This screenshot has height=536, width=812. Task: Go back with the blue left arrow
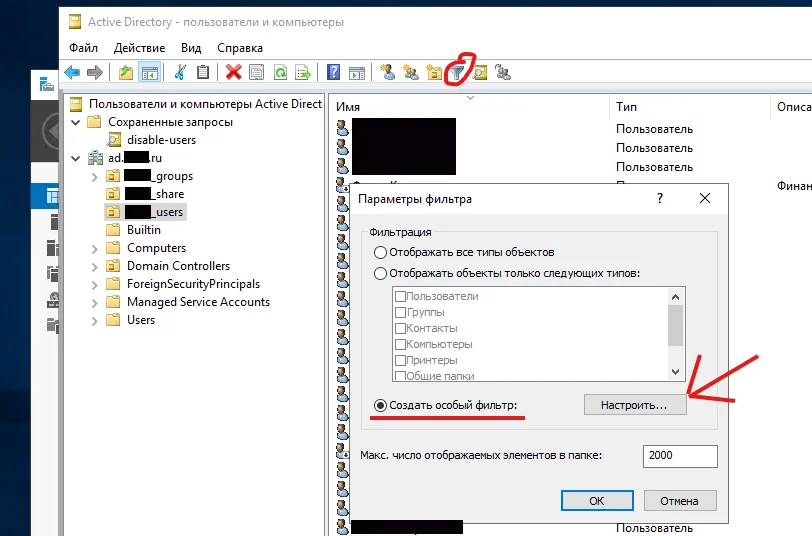point(72,72)
